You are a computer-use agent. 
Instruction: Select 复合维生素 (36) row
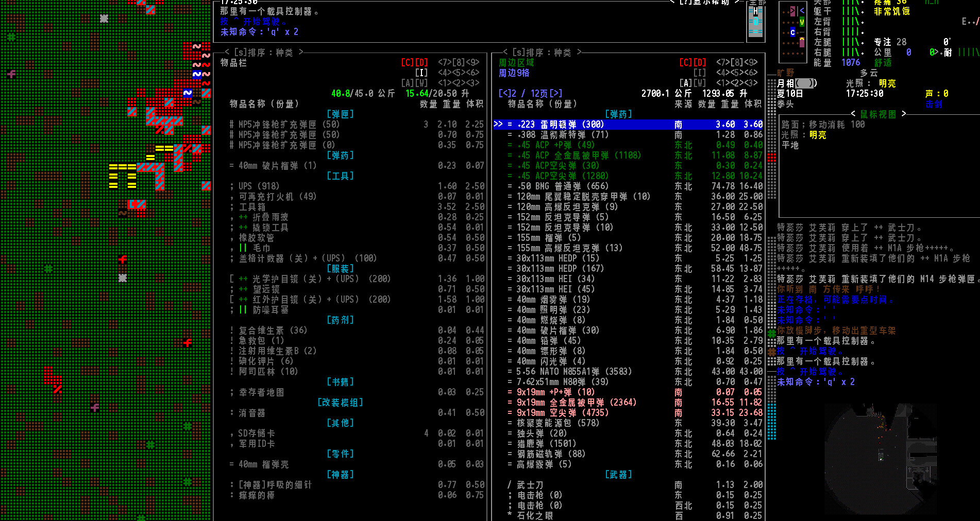pyautogui.click(x=356, y=331)
